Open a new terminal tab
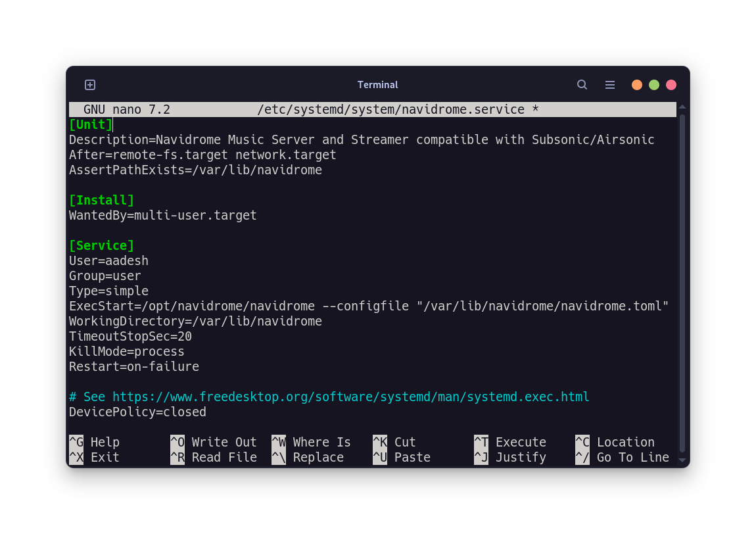Viewport: 756px width, 534px height. point(89,85)
